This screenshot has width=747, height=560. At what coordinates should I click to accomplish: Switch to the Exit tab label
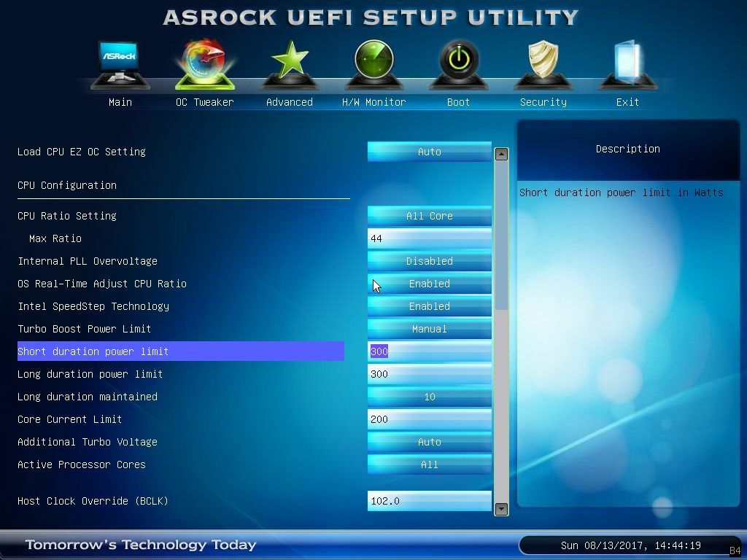point(627,102)
